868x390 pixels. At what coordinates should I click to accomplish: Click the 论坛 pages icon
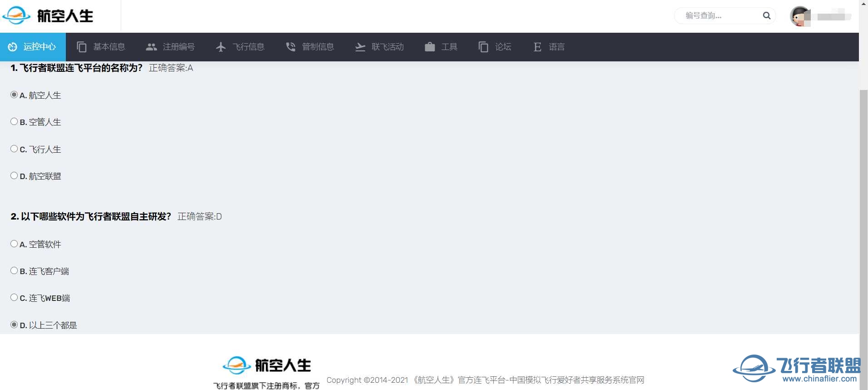tap(483, 47)
